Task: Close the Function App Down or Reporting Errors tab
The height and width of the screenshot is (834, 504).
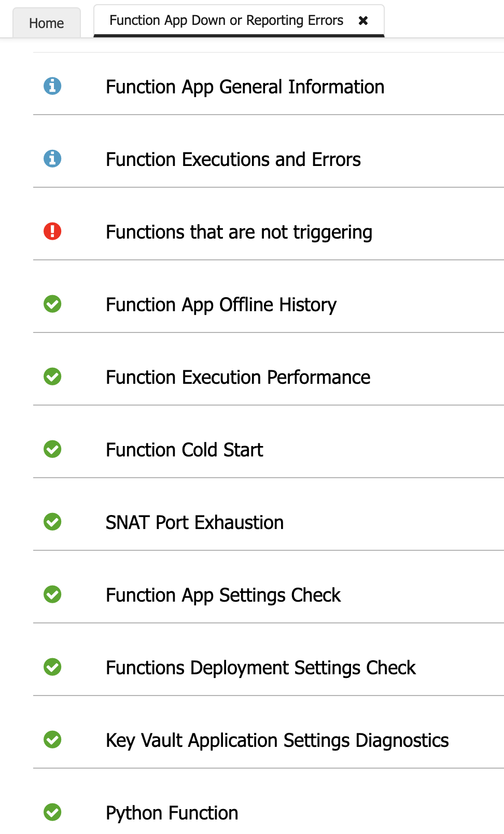Action: [363, 20]
